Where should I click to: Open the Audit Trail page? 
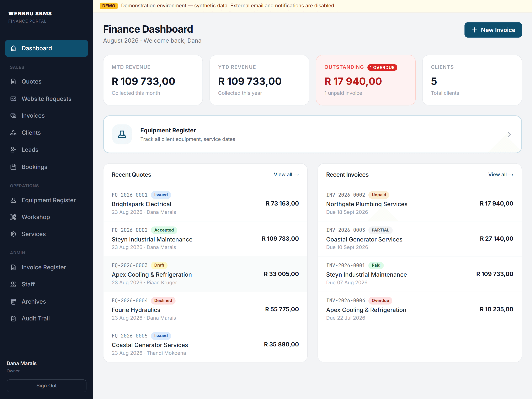click(46, 319)
